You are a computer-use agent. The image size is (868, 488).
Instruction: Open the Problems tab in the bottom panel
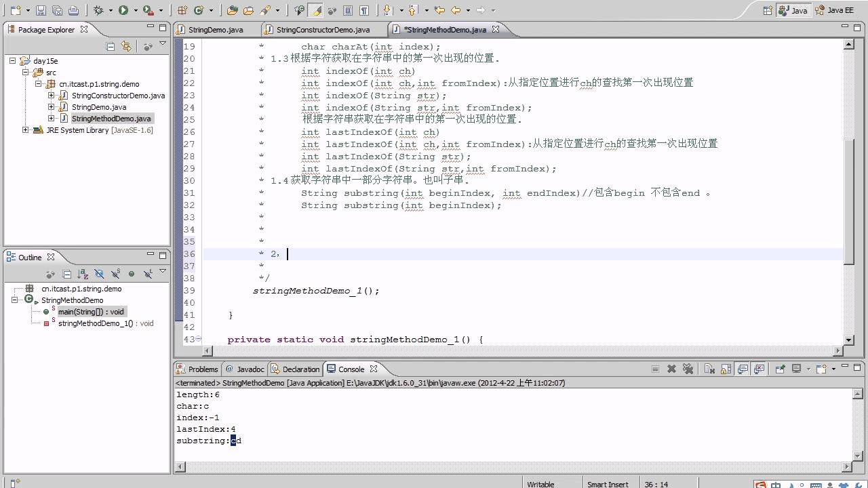[197, 369]
